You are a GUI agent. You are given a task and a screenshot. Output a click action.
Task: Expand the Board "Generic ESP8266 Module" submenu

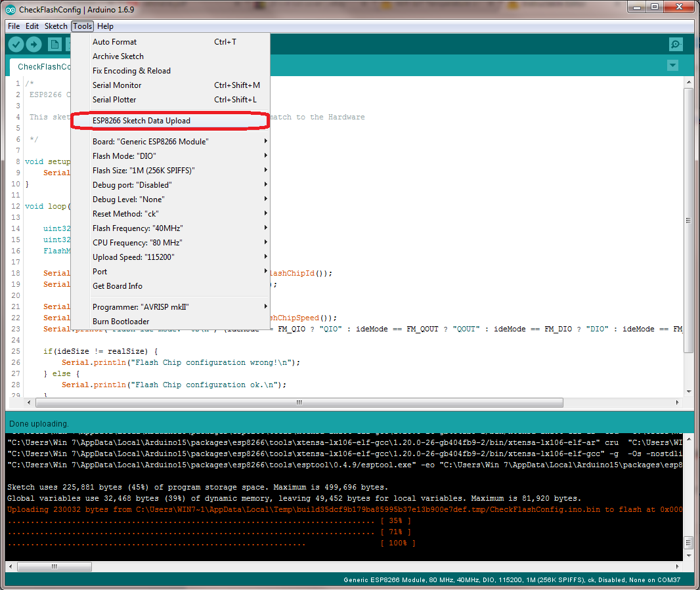point(150,142)
